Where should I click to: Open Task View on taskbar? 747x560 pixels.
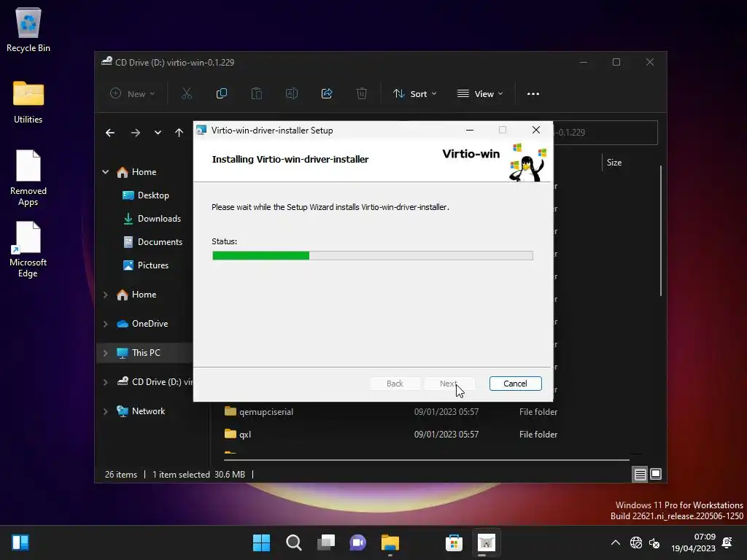326,542
